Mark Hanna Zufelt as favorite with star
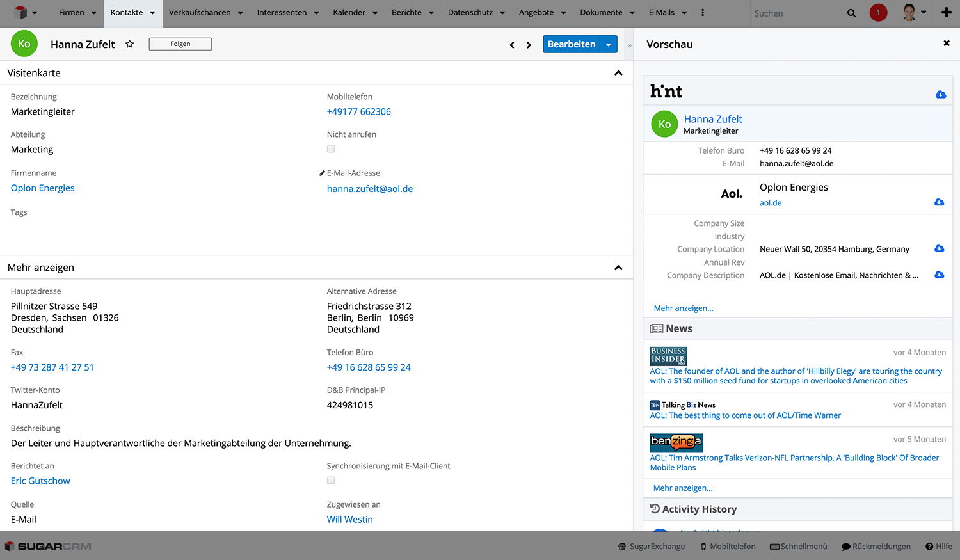 click(x=130, y=44)
